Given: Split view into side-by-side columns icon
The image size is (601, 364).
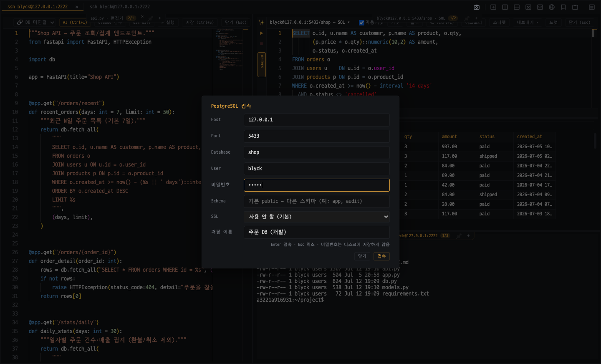Looking at the screenshot, I should [505, 7].
